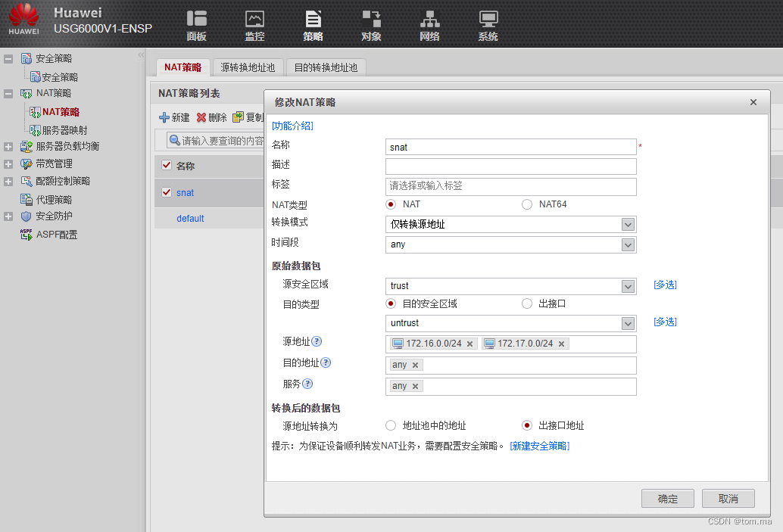Screen dimensions: 783x532
Task: Click the 安全防护 shield icon
Action: tap(27, 216)
